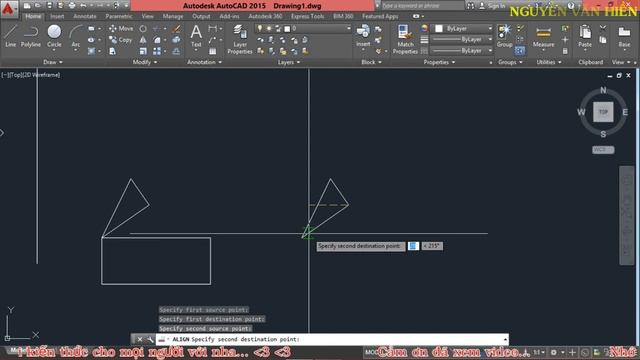Expand the Properties panel
Image resolution: width=640 pixels, height=360 pixels.
tap(439, 62)
